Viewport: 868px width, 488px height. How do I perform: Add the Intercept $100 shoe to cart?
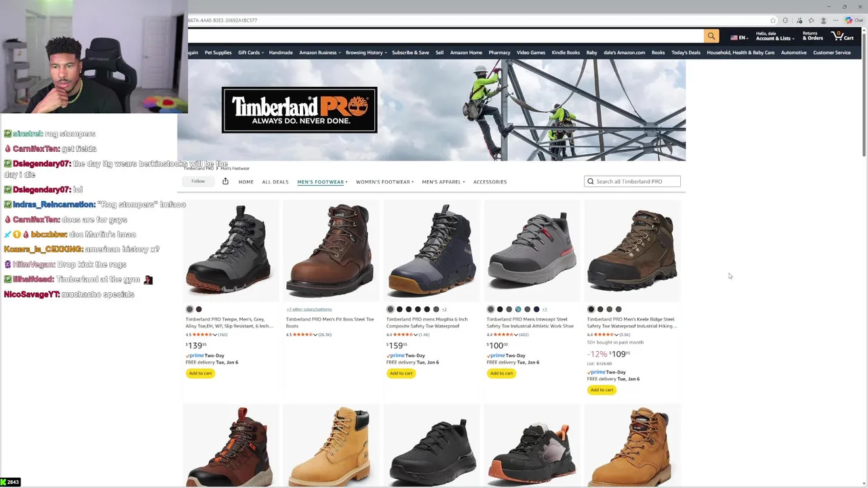(501, 373)
